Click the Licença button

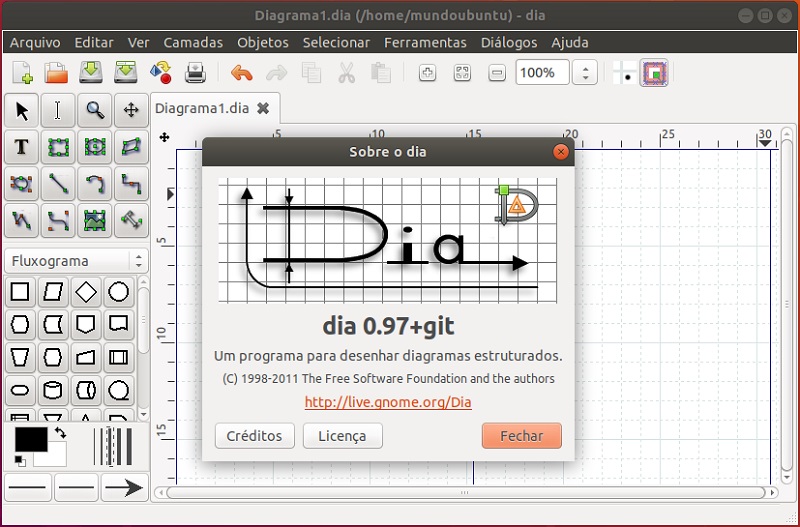coord(342,436)
